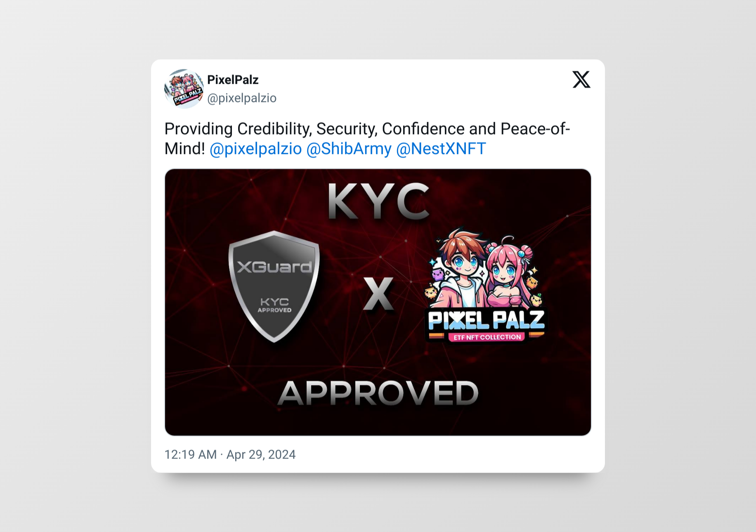
Task: Open the @NestXNFT mention link
Action: coord(441,149)
